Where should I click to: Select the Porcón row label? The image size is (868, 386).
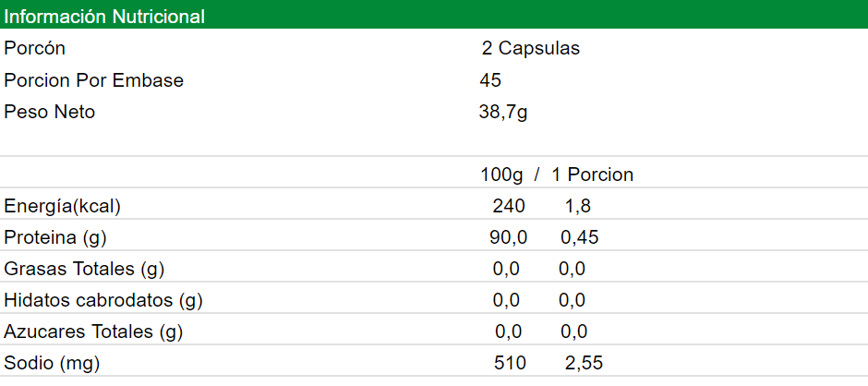[x=35, y=49]
